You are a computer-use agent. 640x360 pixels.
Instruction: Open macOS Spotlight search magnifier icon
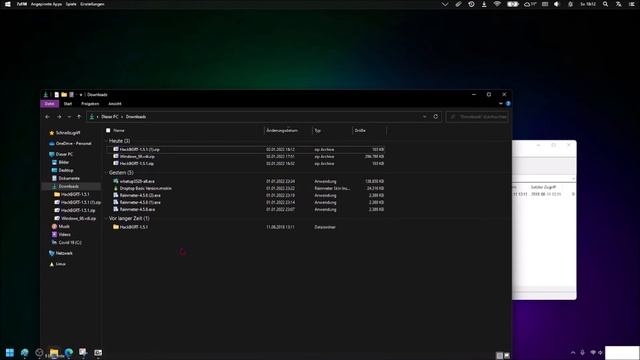coord(605,4)
